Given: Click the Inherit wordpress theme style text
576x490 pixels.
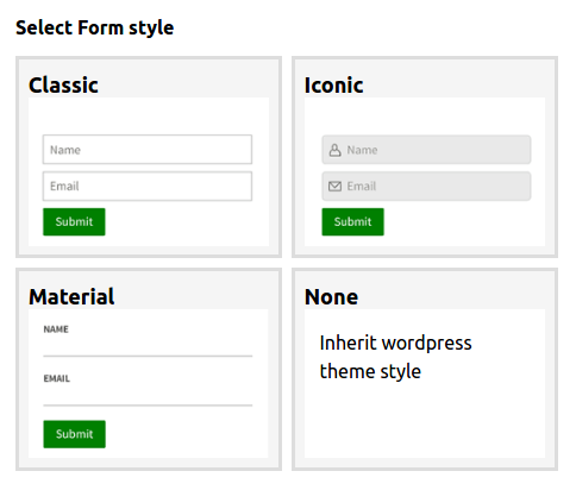Looking at the screenshot, I should 396,357.
